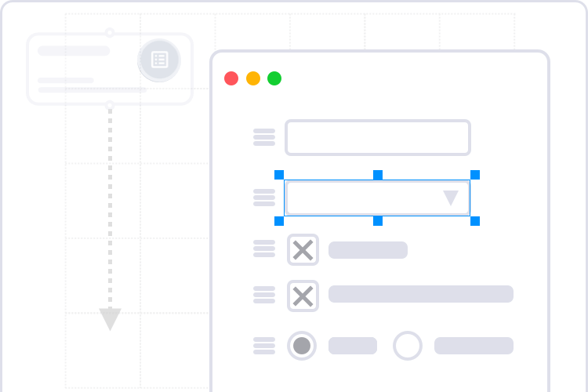Focus the empty text input field

click(x=377, y=138)
